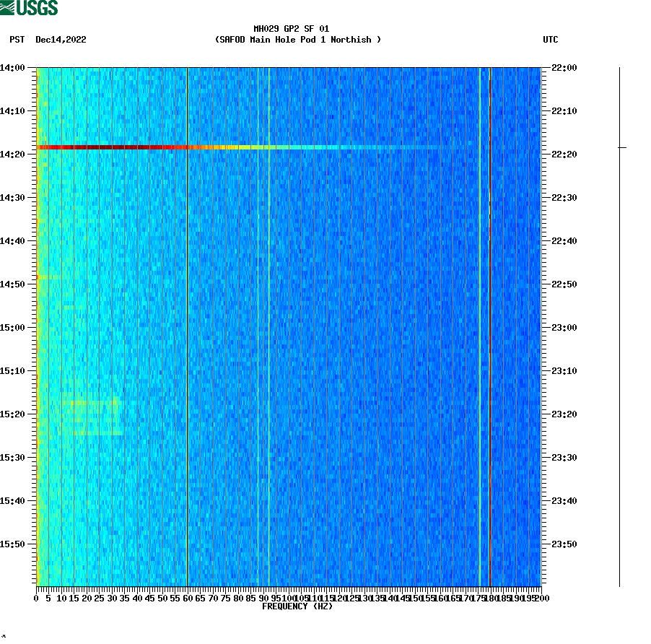Select the green USGS wave emblem

9,7
